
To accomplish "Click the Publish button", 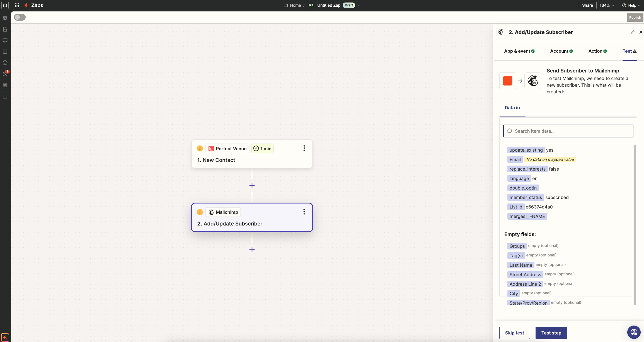I will (x=635, y=17).
